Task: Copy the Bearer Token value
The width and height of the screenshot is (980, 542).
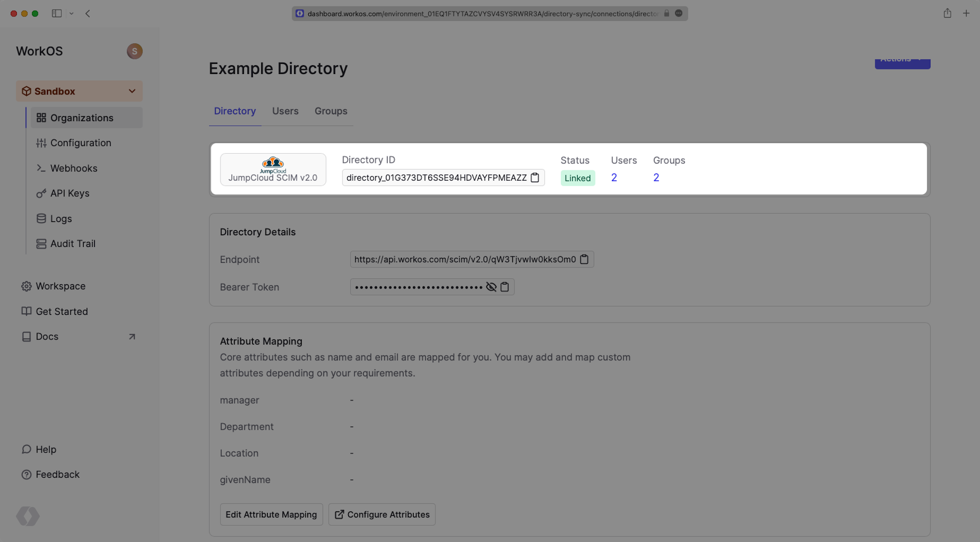Action: point(504,287)
